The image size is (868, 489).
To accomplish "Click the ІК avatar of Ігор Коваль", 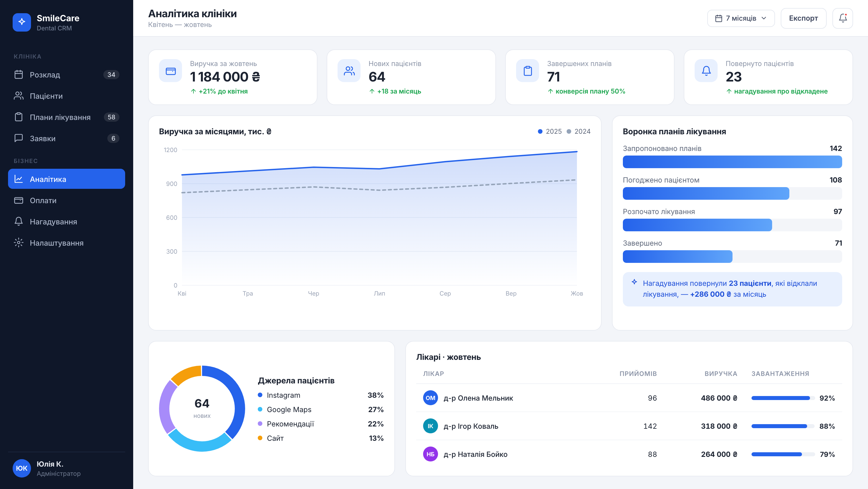I will (x=430, y=426).
